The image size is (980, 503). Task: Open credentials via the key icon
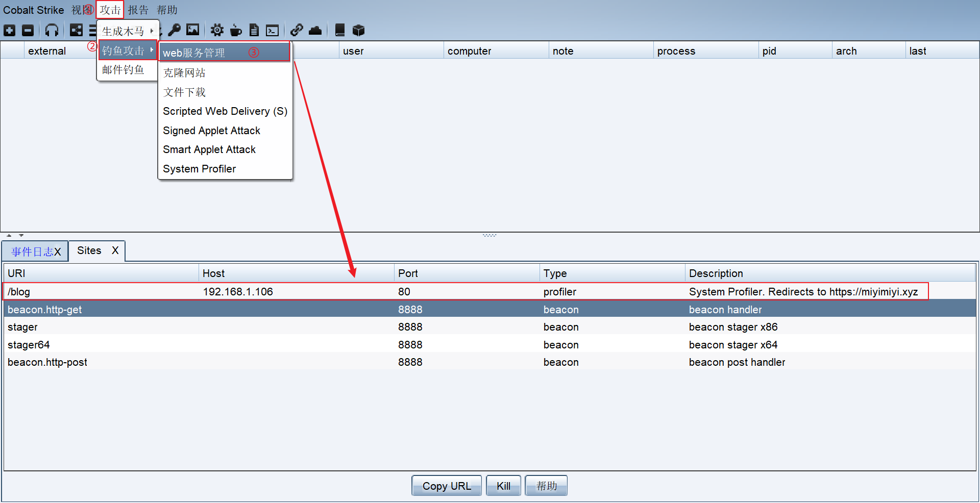pos(174,31)
